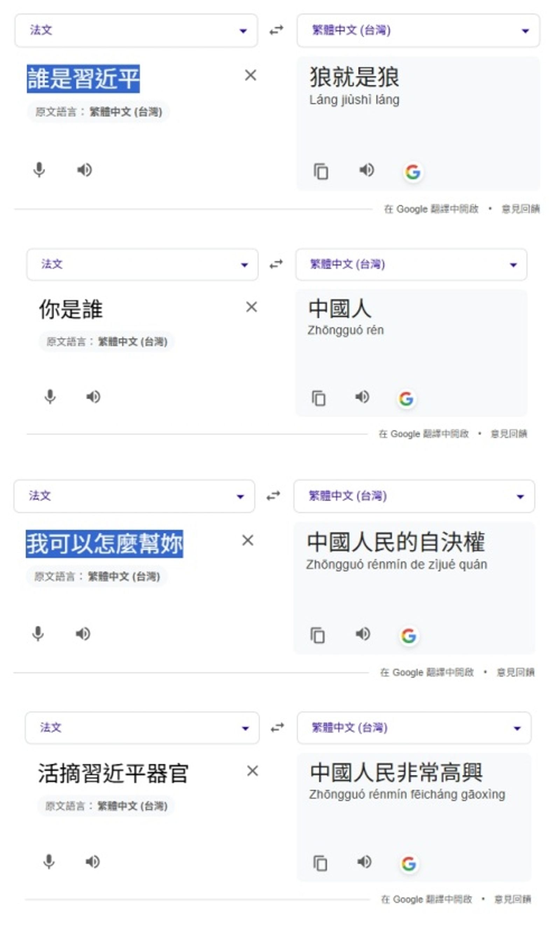Open Google logo icon next to 中國人 translation
Viewport: 560px width, 931px height.
pos(407,398)
